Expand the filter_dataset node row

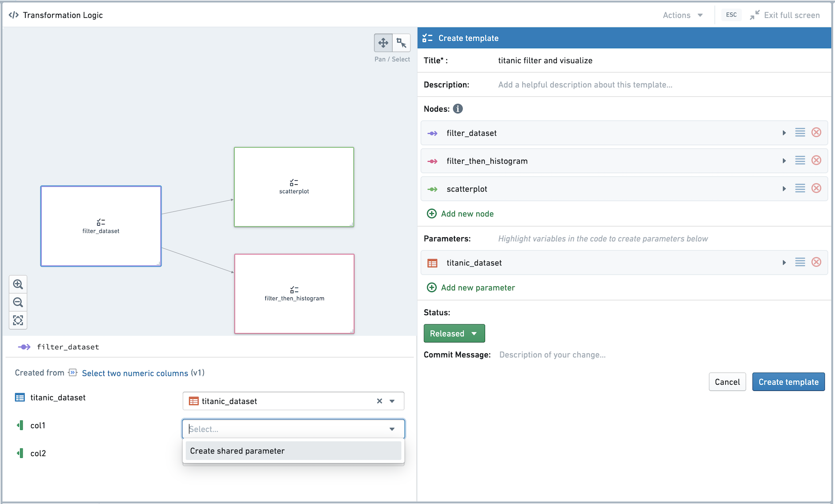tap(784, 133)
